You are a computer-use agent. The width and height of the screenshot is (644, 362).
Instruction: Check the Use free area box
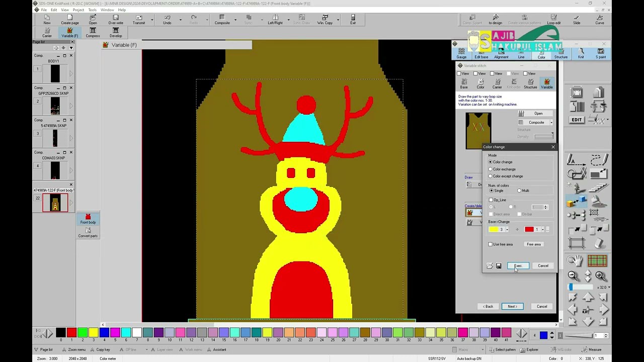coord(491,244)
